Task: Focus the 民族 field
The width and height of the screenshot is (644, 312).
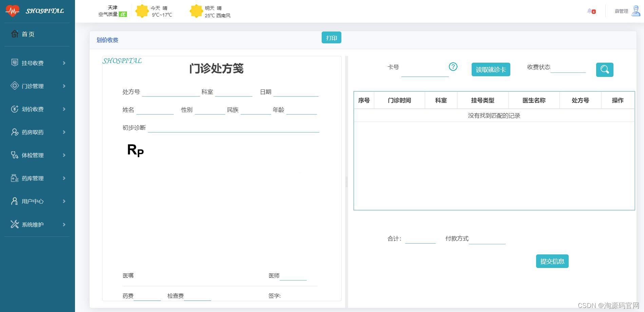Action: coord(255,110)
